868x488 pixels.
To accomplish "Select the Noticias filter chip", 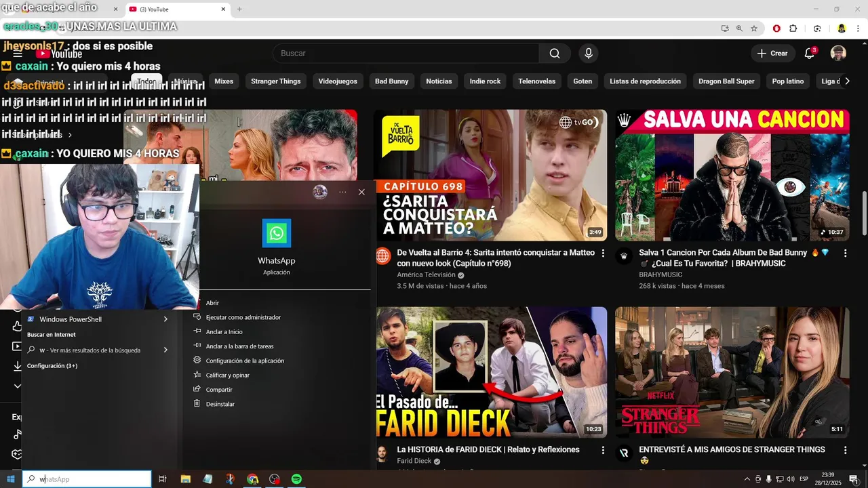I will pyautogui.click(x=439, y=81).
